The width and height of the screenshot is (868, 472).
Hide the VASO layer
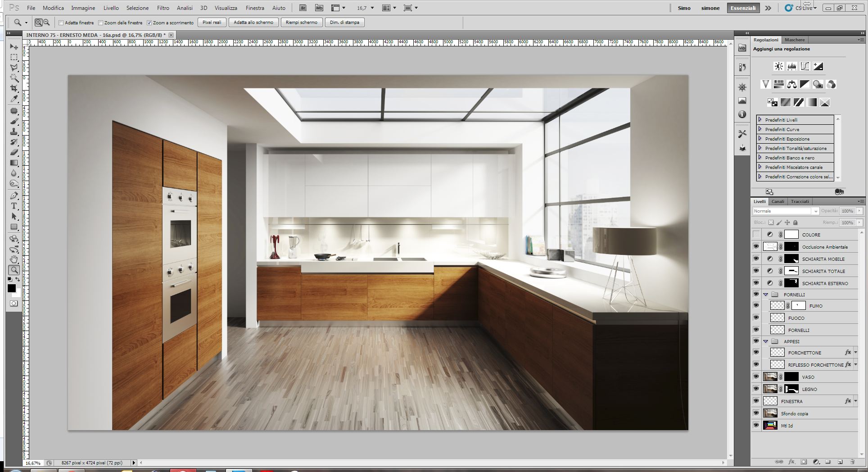click(x=756, y=377)
